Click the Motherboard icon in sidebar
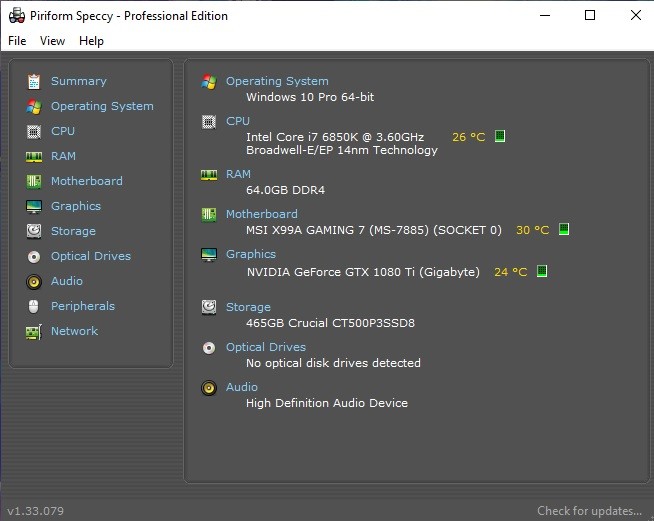Image resolution: width=654 pixels, height=521 pixels. (34, 181)
